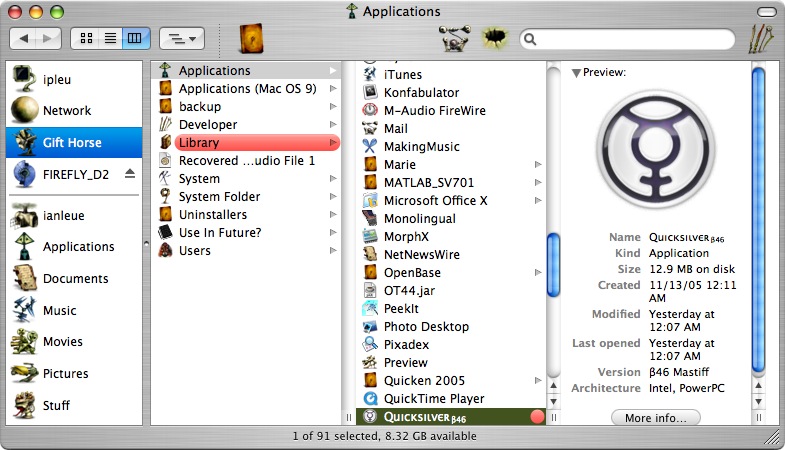
Task: Expand the backup folder arrow
Action: click(333, 107)
